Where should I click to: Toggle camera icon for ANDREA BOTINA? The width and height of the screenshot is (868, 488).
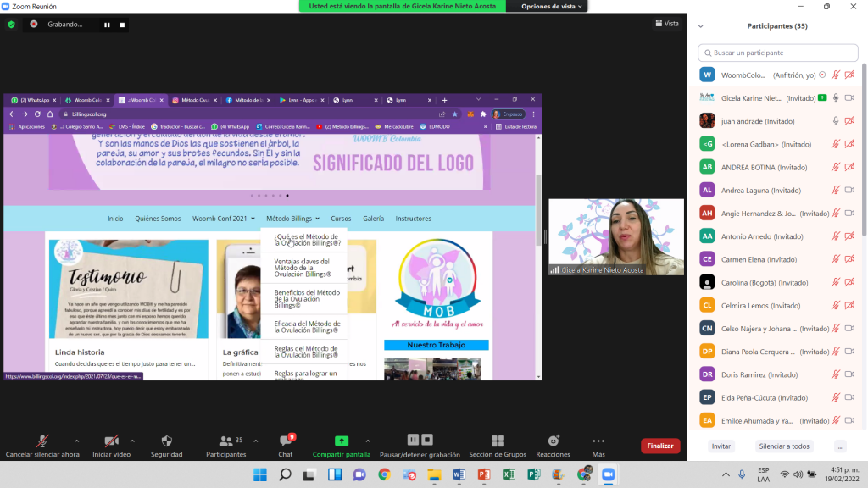(849, 167)
